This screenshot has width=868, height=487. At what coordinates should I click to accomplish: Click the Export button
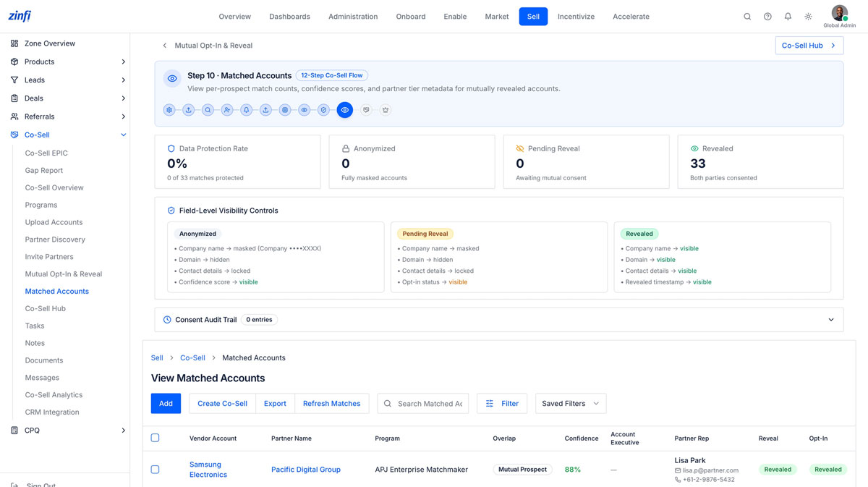275,404
